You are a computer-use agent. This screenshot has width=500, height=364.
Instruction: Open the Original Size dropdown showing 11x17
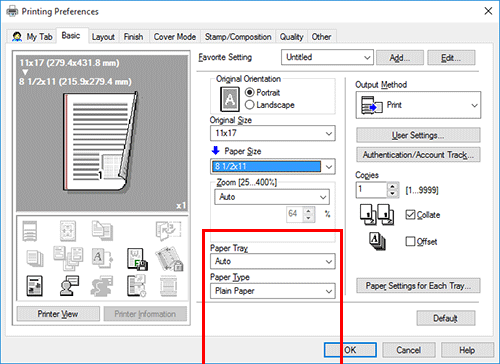(x=273, y=133)
